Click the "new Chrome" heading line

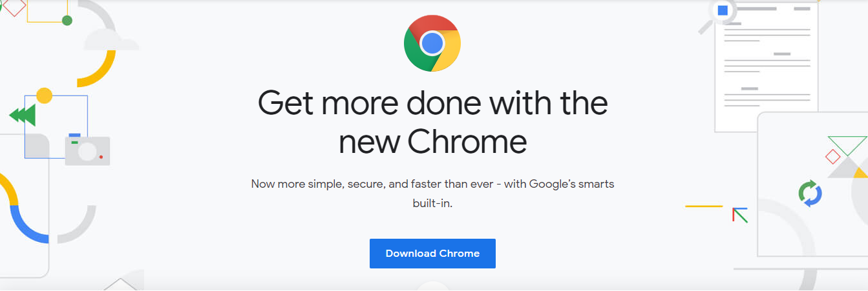click(x=432, y=142)
